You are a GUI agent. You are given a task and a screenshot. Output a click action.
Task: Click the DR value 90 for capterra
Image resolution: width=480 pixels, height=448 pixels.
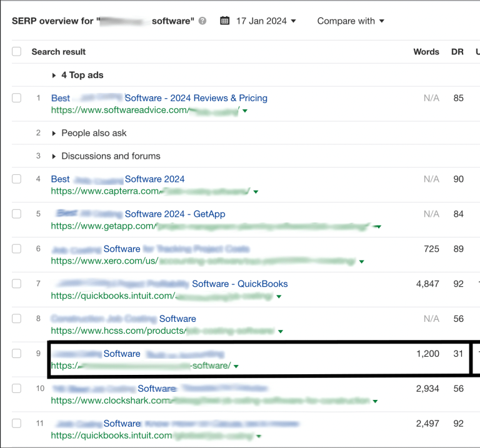tap(459, 179)
